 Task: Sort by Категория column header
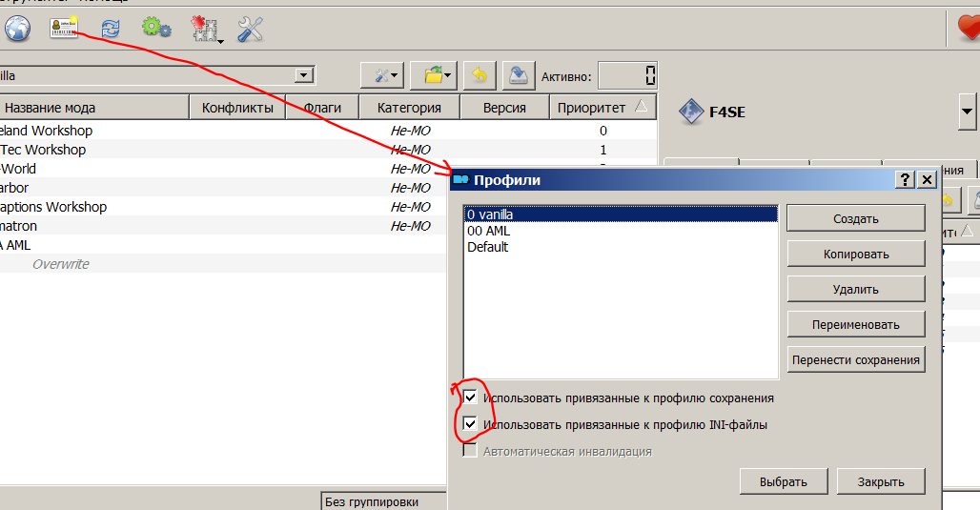click(x=408, y=108)
